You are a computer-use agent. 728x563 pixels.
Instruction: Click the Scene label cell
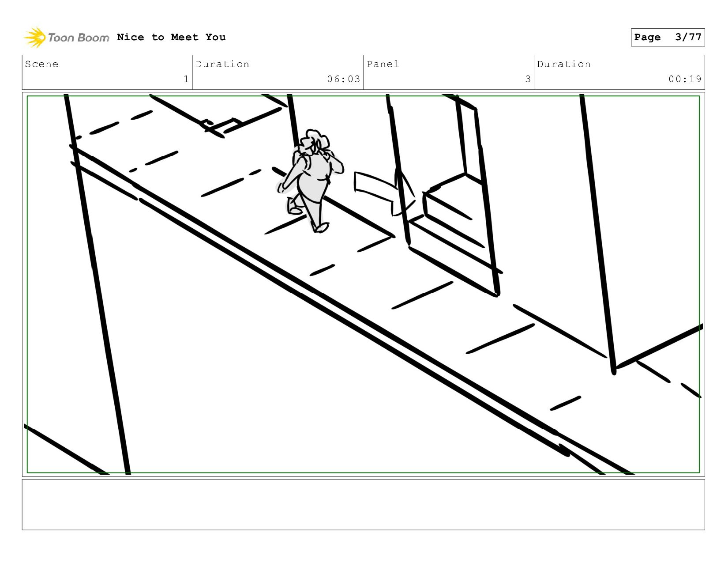[107, 72]
